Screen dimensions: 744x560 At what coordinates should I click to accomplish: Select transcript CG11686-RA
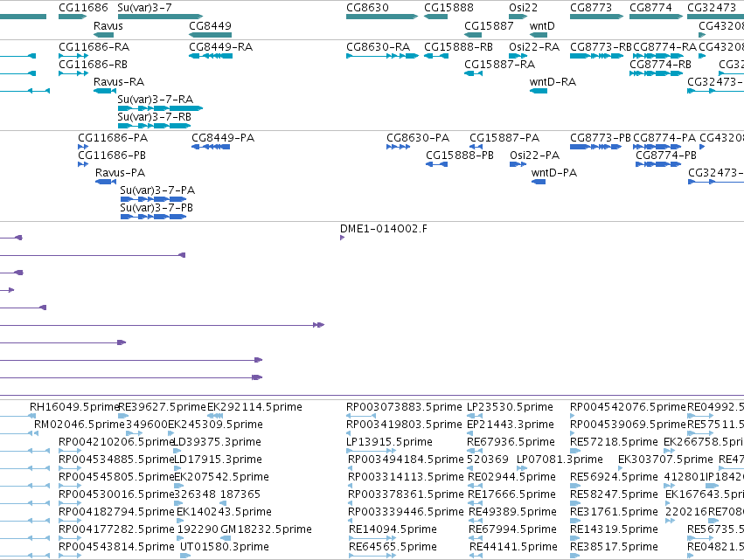click(73, 56)
